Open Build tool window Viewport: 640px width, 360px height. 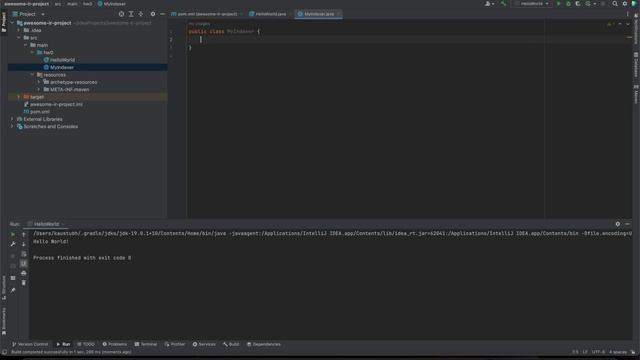pyautogui.click(x=231, y=344)
